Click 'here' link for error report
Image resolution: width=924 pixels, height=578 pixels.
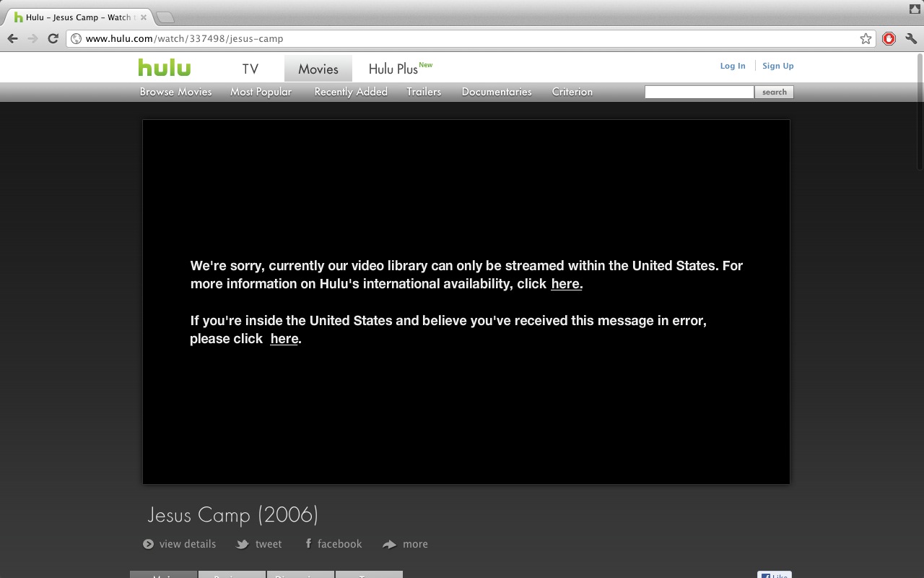coord(284,339)
